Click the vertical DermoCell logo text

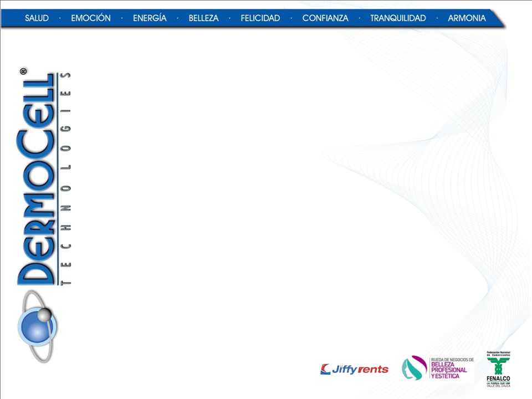click(35, 179)
